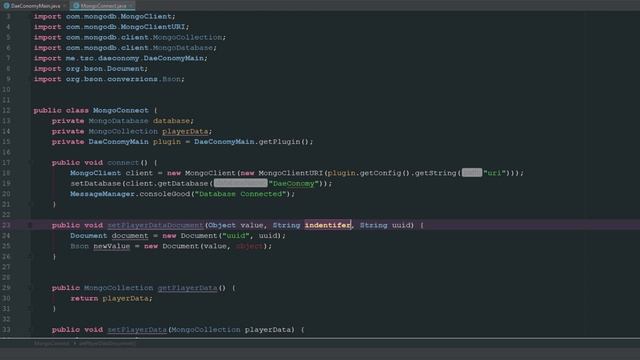
Task: Click the collapsed inlay hint before "uri"
Action: pyautogui.click(x=472, y=173)
